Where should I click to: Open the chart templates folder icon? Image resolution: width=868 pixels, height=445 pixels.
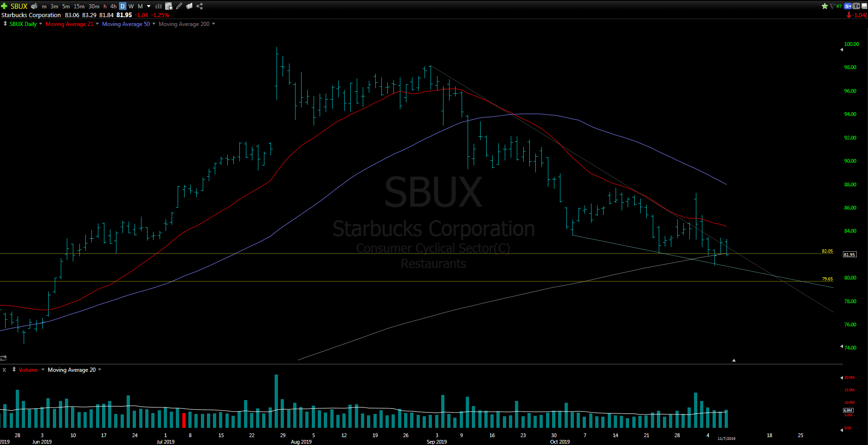click(x=189, y=6)
